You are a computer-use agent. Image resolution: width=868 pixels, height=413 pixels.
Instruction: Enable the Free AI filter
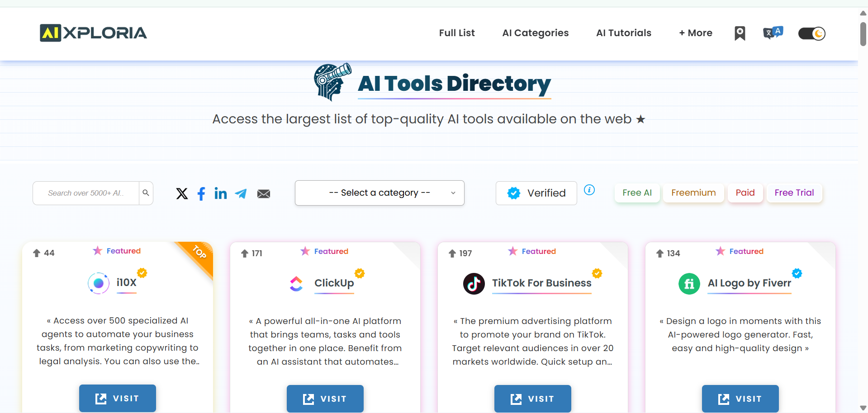click(x=637, y=192)
